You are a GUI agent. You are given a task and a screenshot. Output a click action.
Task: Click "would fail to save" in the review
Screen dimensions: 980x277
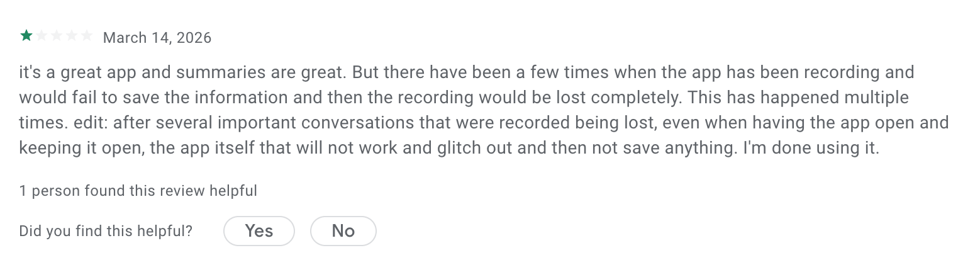point(86,98)
